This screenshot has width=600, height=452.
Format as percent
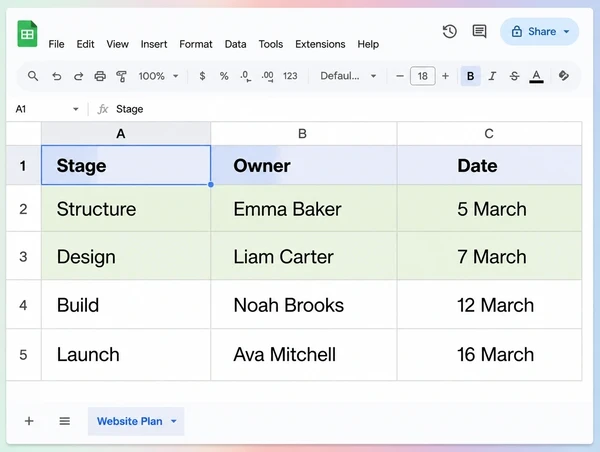click(224, 76)
